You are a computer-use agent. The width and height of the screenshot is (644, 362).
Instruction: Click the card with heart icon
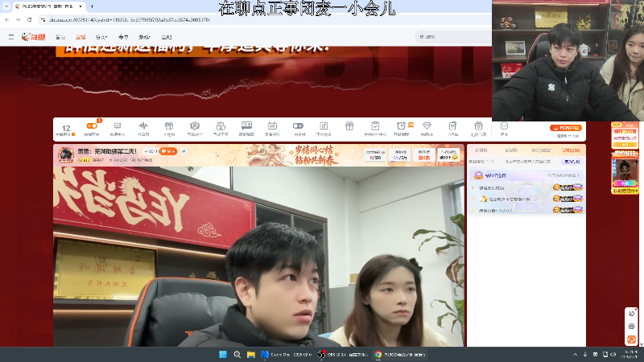coord(452,126)
